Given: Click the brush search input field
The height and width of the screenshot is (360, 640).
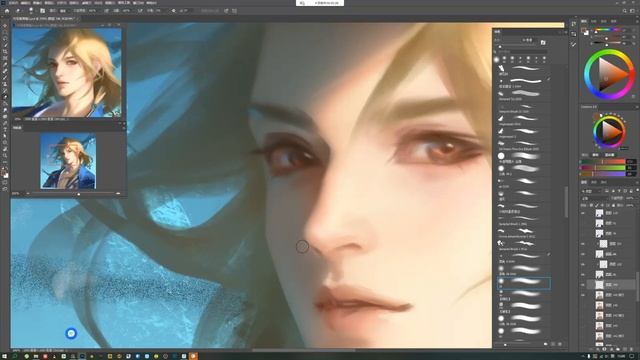Looking at the screenshot, I should point(522,52).
